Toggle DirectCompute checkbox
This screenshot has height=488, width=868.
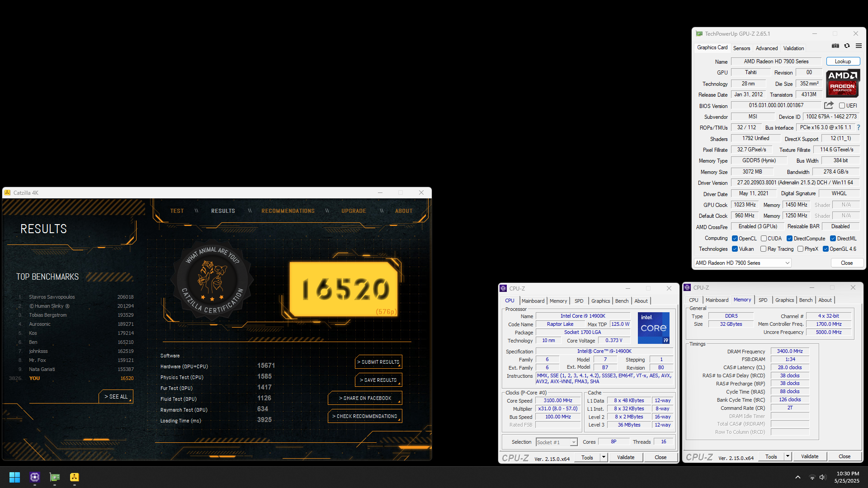(x=789, y=239)
